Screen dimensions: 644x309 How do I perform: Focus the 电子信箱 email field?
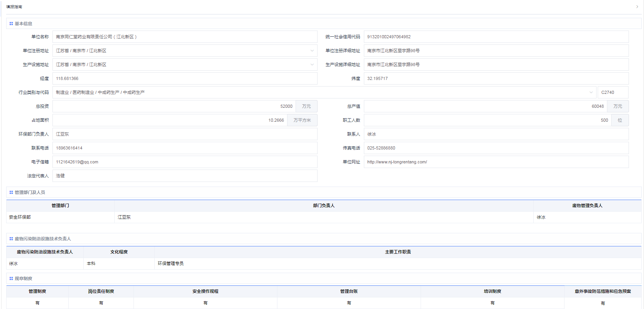184,162
